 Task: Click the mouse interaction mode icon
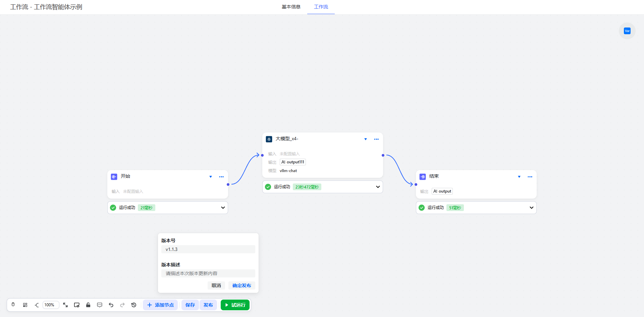(13, 305)
